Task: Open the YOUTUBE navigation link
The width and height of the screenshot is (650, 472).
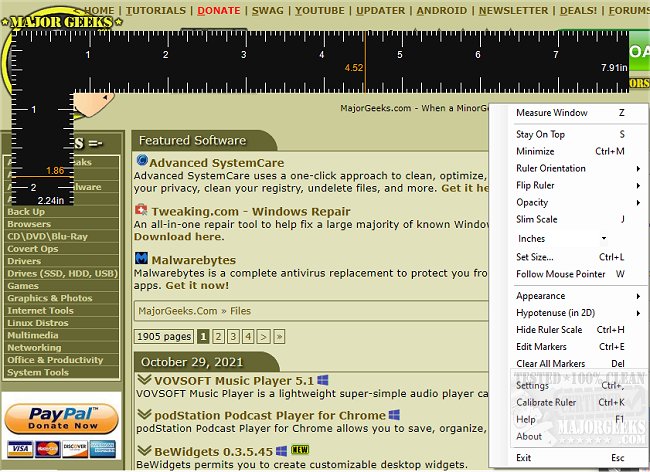Action: [320, 10]
